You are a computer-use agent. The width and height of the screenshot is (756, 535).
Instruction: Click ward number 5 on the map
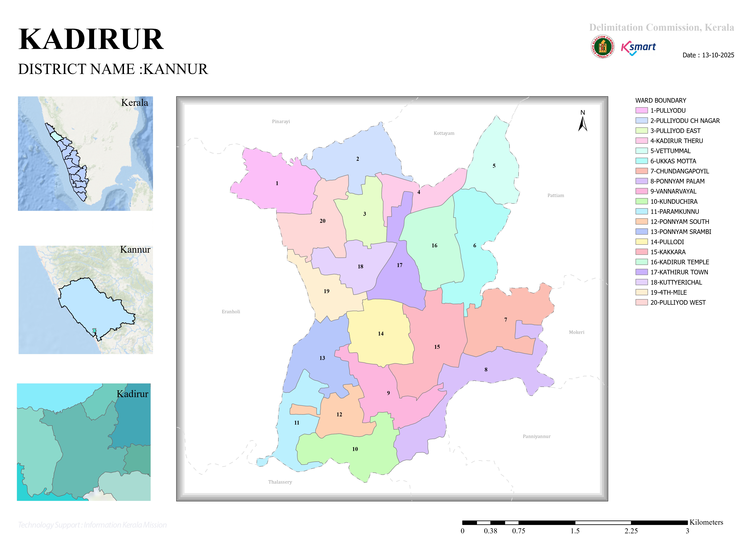click(x=494, y=166)
